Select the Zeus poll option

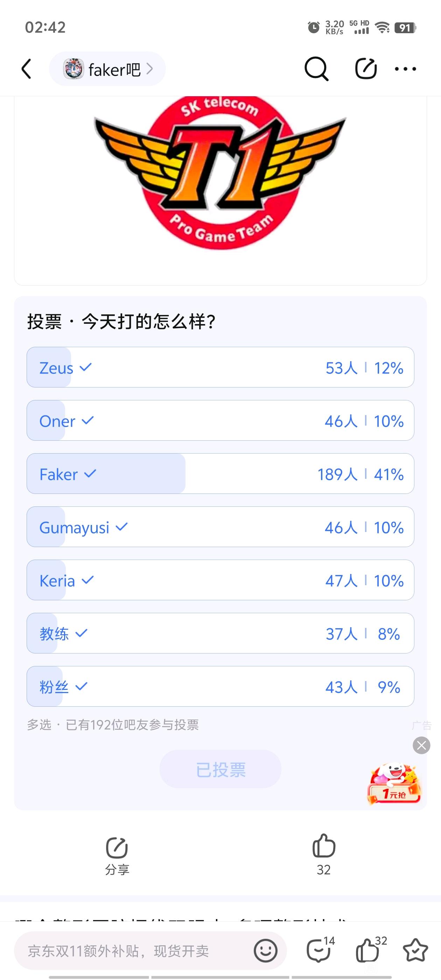(x=220, y=367)
